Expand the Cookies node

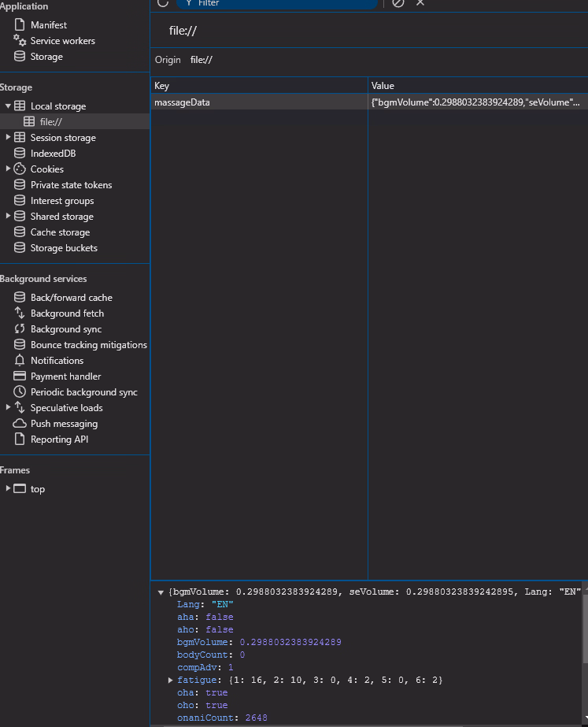point(8,169)
